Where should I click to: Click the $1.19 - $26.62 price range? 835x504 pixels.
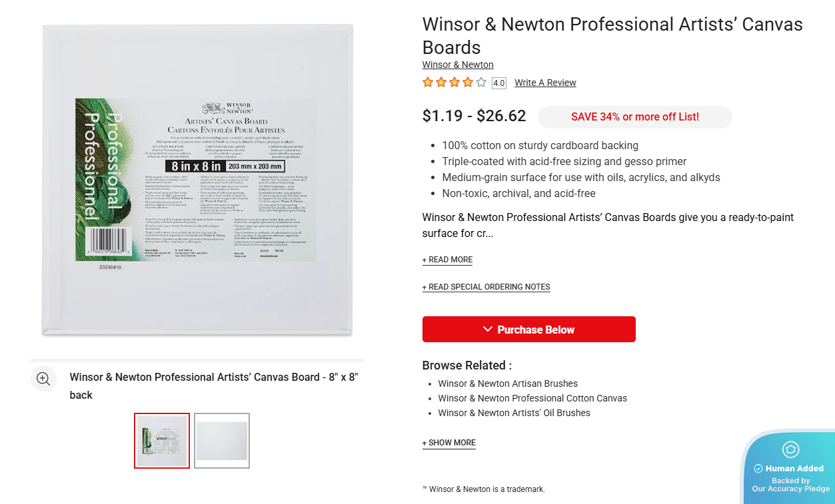474,116
